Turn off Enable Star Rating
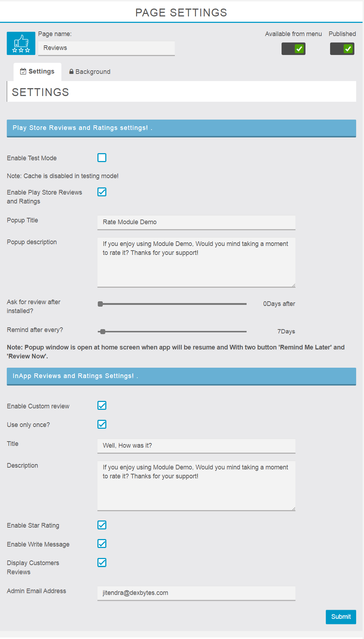The image size is (364, 639). click(102, 525)
